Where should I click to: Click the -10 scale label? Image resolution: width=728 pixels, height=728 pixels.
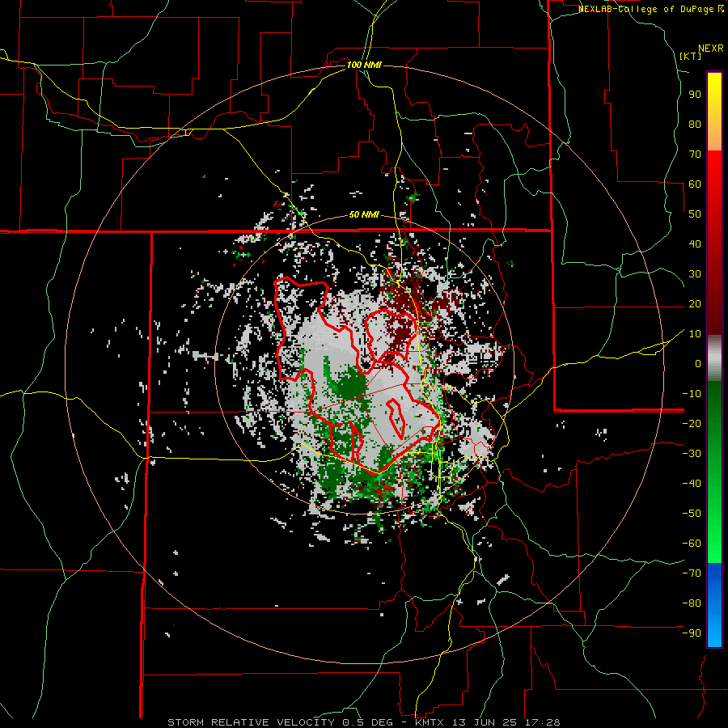692,394
